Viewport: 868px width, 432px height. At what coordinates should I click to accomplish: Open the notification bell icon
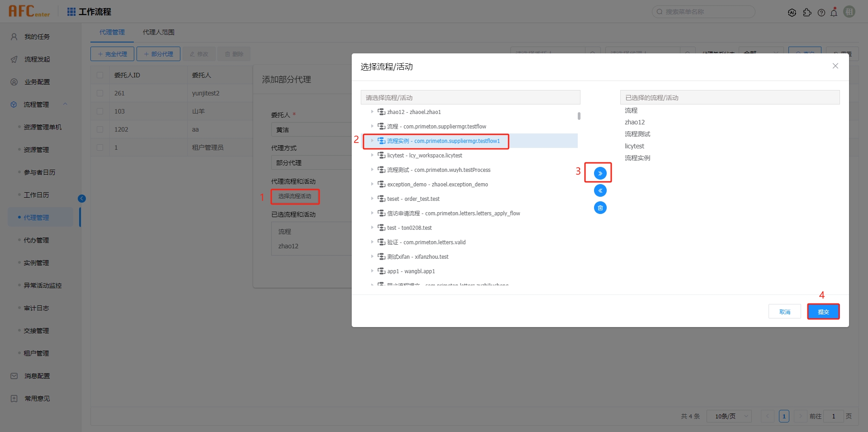pos(834,12)
